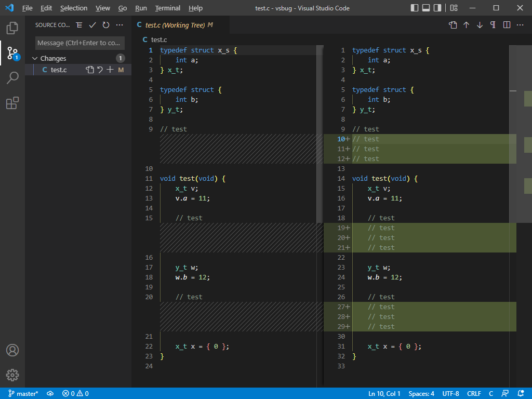Click the VS Code logo in title bar
532x399 pixels.
[x=9, y=8]
